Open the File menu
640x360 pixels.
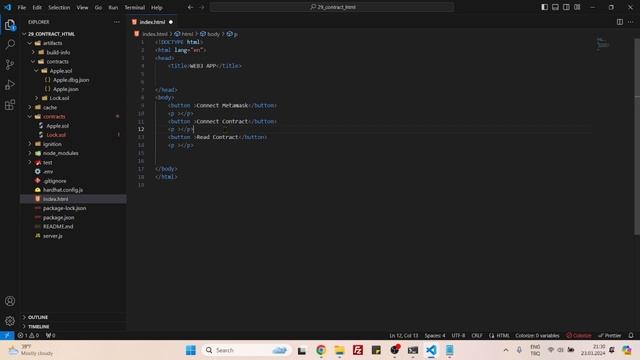click(x=22, y=7)
